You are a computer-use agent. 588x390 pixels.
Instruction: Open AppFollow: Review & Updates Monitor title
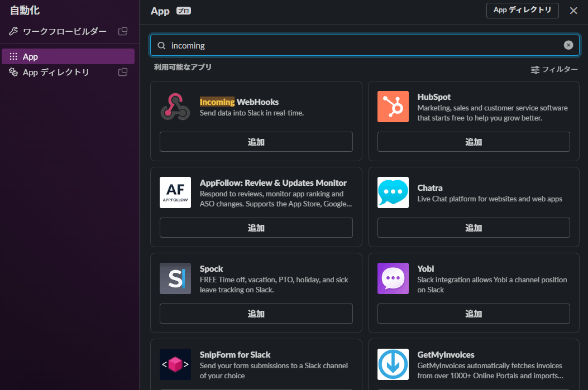[x=273, y=183]
